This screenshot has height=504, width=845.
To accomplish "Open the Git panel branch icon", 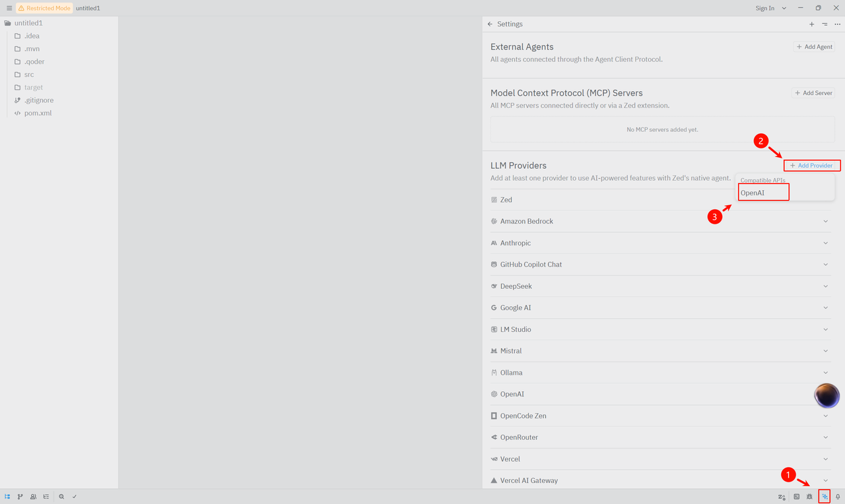I will point(20,497).
